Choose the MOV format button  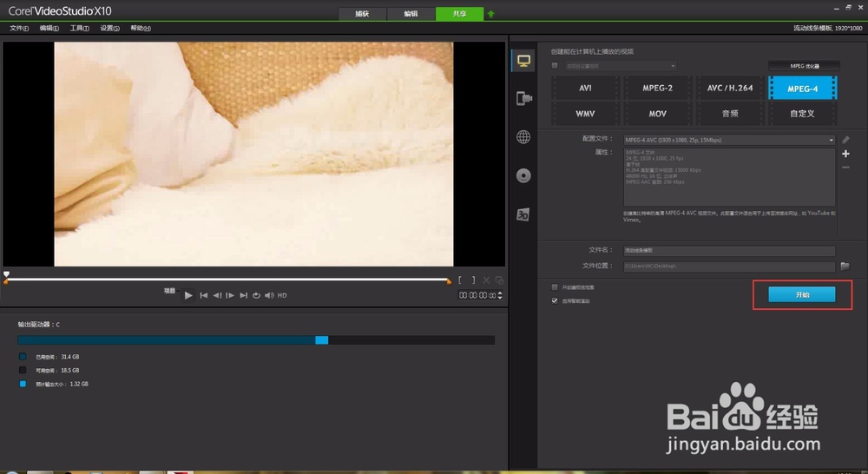point(658,114)
